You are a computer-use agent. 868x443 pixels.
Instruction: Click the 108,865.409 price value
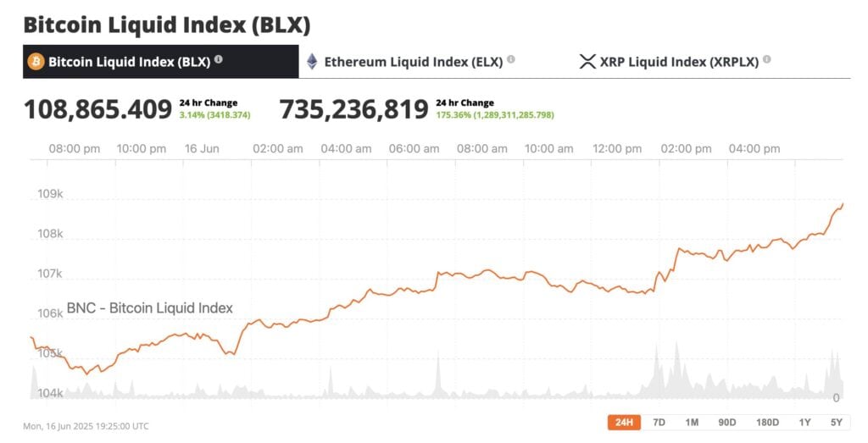tap(97, 109)
